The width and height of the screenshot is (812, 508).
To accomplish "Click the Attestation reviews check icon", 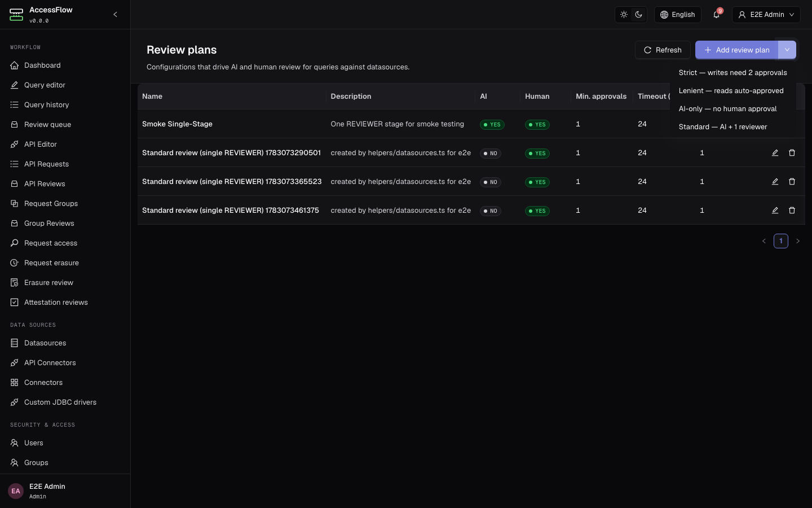I will 15,303.
